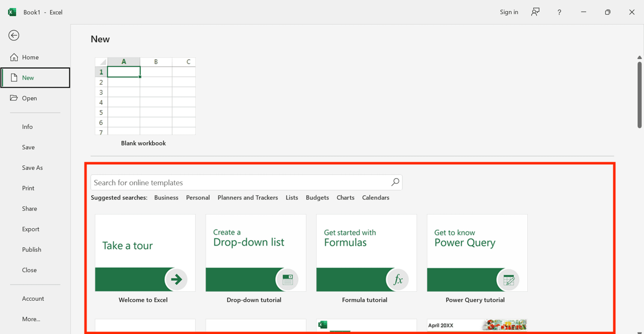Image resolution: width=644 pixels, height=334 pixels.
Task: Click the Welcome to Excel label
Action: click(143, 300)
